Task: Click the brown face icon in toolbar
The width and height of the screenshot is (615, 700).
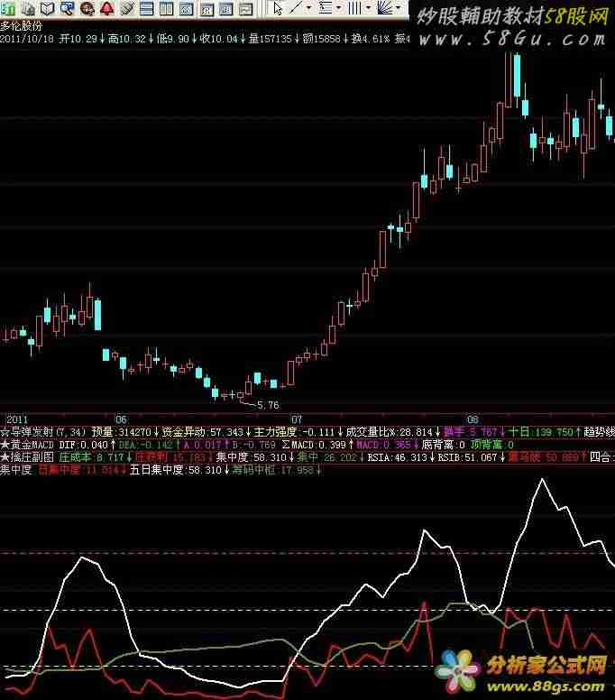Action: [x=87, y=8]
